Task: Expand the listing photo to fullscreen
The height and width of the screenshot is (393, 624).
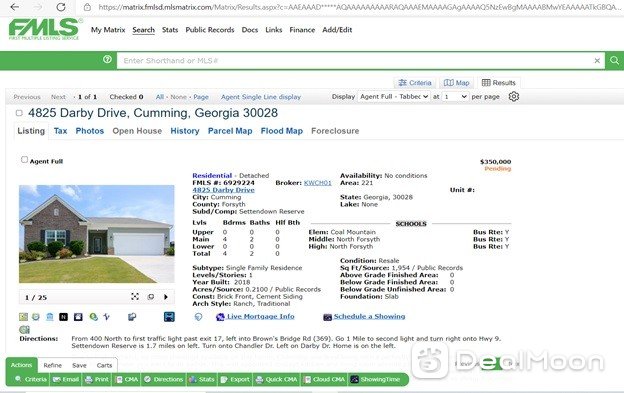Action: (x=135, y=297)
